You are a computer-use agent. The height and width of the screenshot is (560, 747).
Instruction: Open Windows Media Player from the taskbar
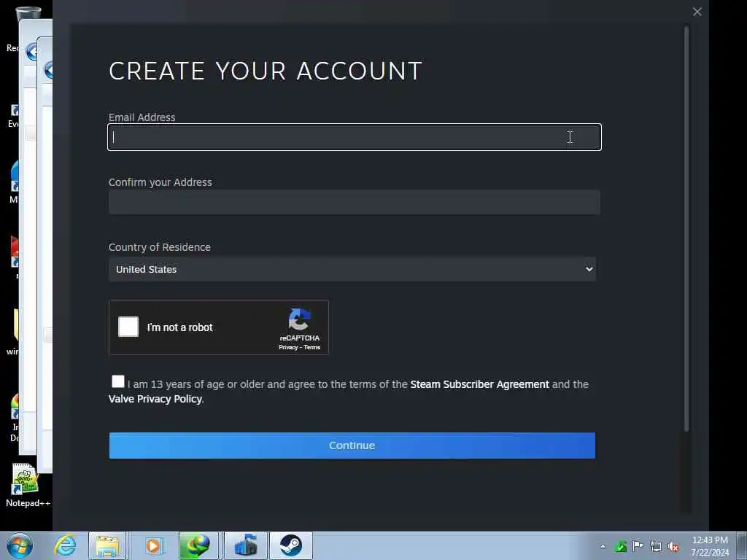coord(153,545)
